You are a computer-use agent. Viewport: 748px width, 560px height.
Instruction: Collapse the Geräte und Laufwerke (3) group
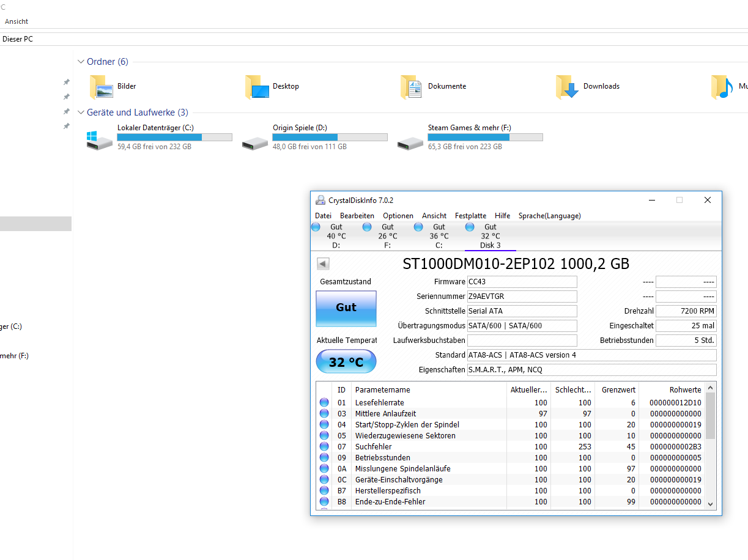pos(81,112)
